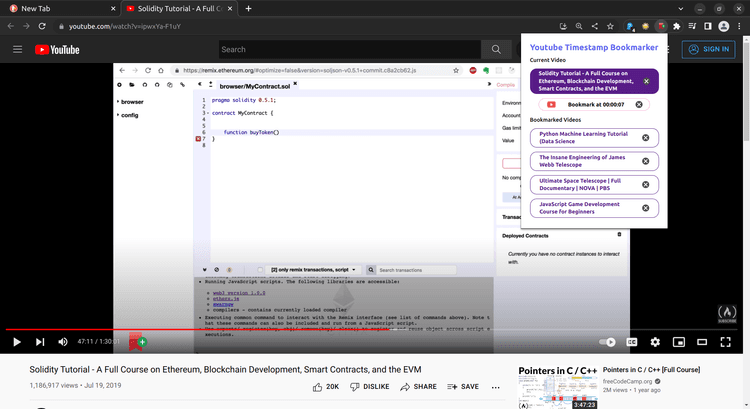The width and height of the screenshot is (750, 409).
Task: Delete the Python Machine Learning Tutorial bookmark
Action: point(646,138)
